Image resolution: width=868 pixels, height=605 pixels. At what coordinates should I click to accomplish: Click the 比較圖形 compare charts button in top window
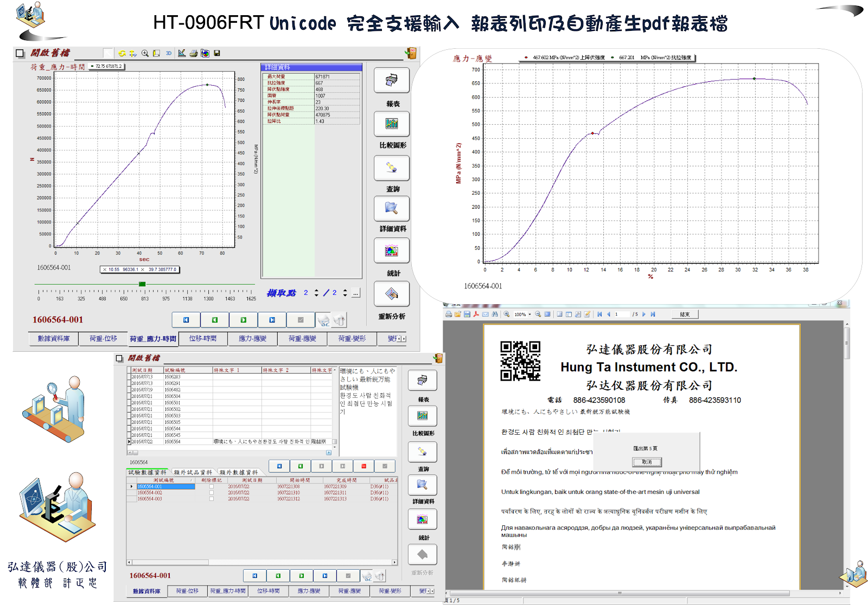pos(392,124)
